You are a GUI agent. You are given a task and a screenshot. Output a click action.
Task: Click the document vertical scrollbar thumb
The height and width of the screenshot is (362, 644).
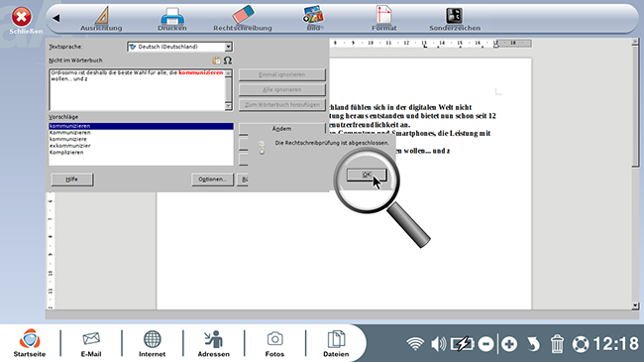coord(635,106)
